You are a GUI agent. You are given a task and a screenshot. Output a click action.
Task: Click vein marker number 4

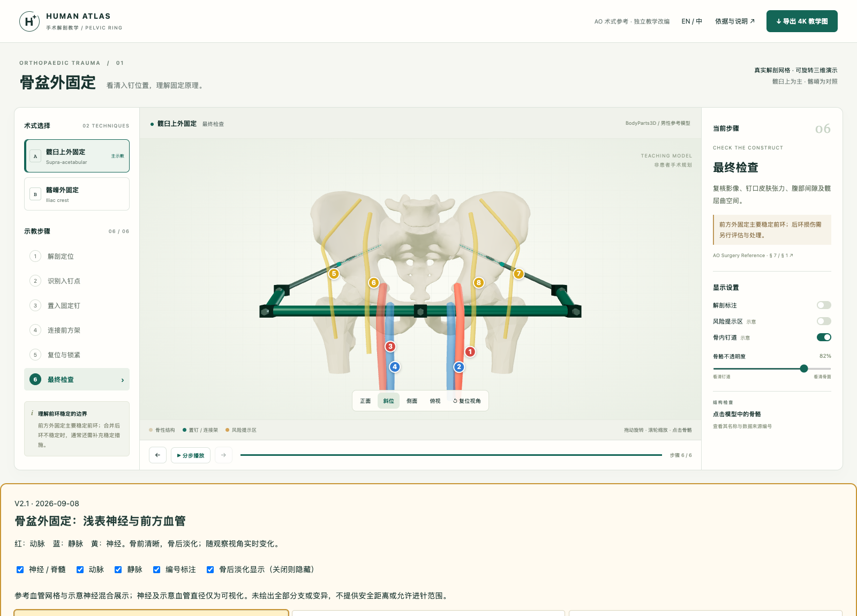(x=395, y=367)
